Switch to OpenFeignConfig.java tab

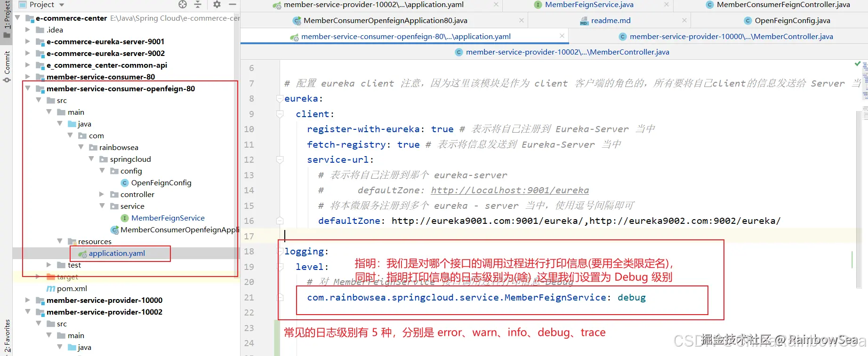click(792, 21)
